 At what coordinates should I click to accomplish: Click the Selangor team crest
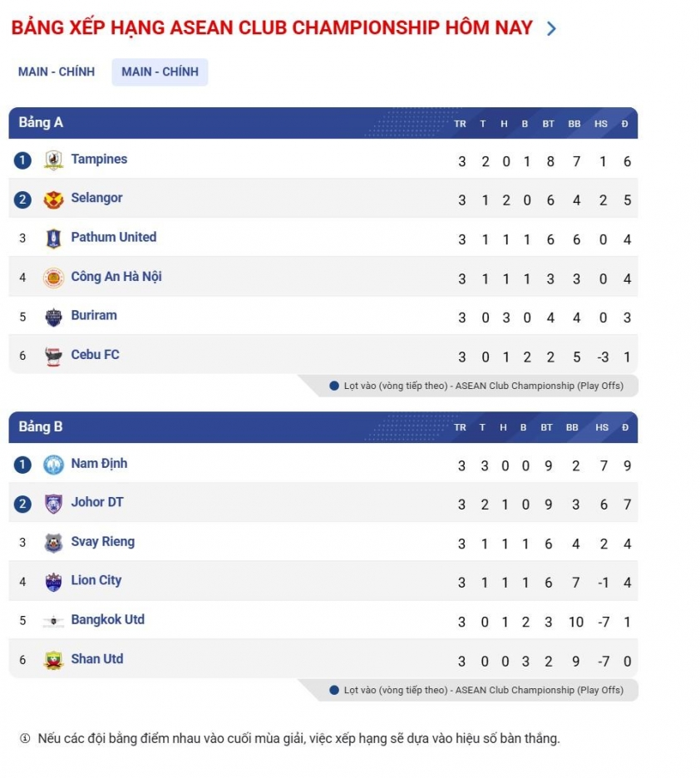click(53, 199)
